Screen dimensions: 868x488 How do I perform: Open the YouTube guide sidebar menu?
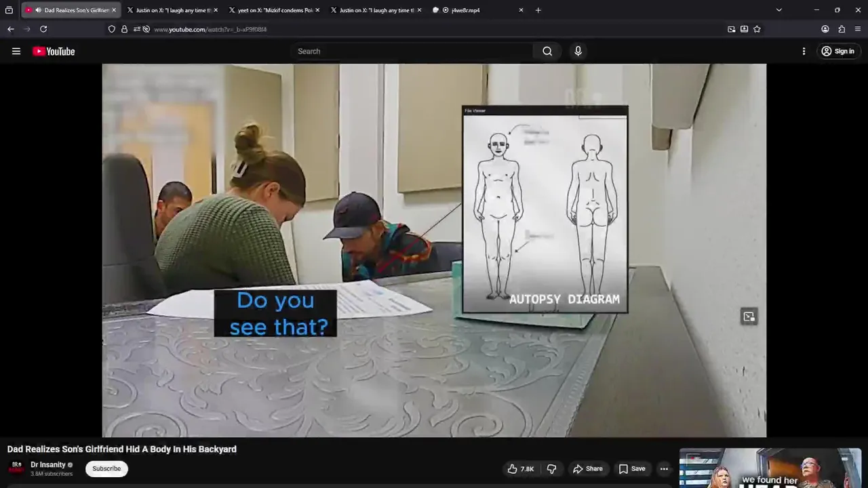(16, 52)
